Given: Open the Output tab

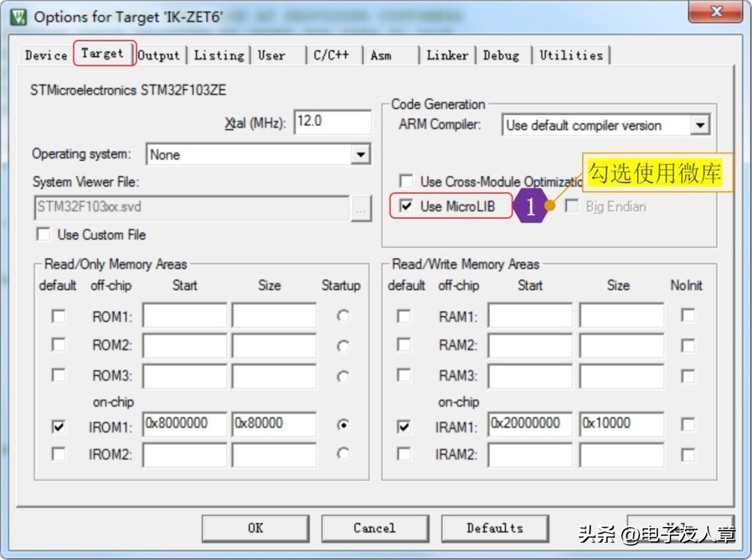Looking at the screenshot, I should click(159, 55).
